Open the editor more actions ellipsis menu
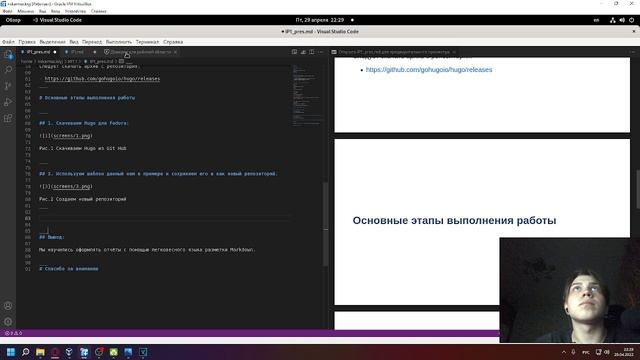 point(320,52)
